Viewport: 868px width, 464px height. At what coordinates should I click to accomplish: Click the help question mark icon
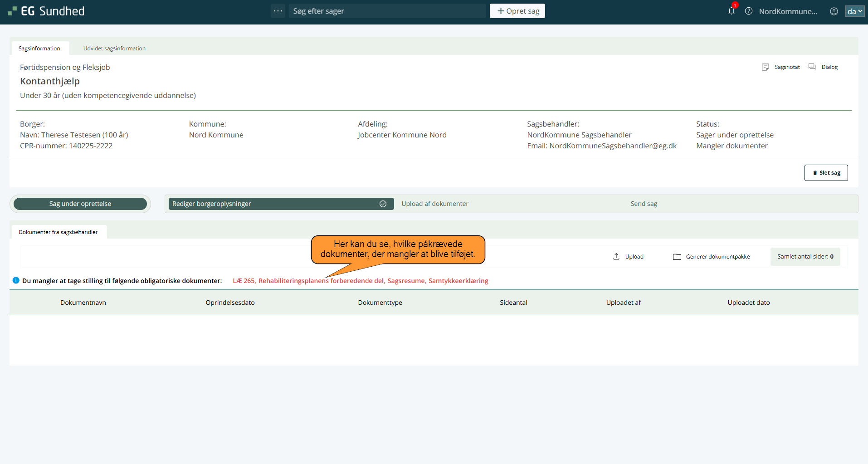[749, 11]
